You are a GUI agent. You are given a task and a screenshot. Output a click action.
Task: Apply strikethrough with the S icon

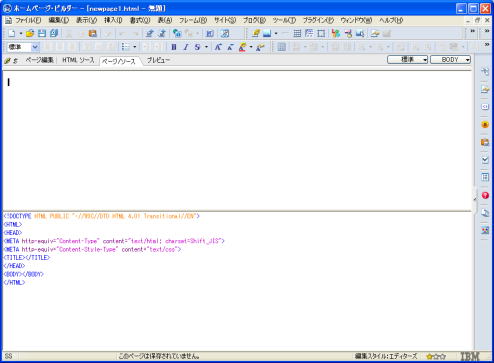197,47
